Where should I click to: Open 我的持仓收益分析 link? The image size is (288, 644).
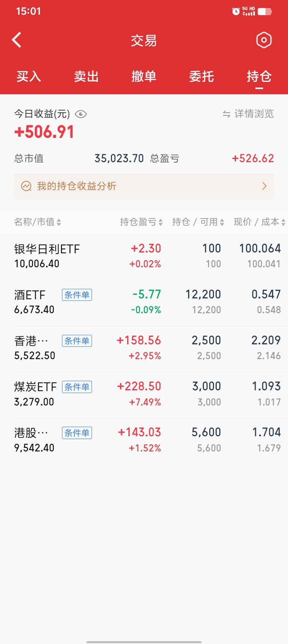click(77, 186)
